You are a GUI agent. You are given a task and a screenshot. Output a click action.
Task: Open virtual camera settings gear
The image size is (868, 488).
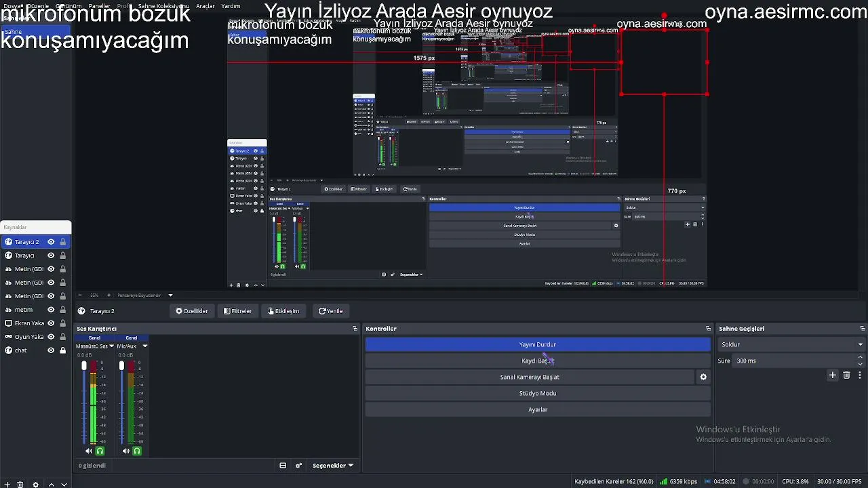[x=703, y=377]
